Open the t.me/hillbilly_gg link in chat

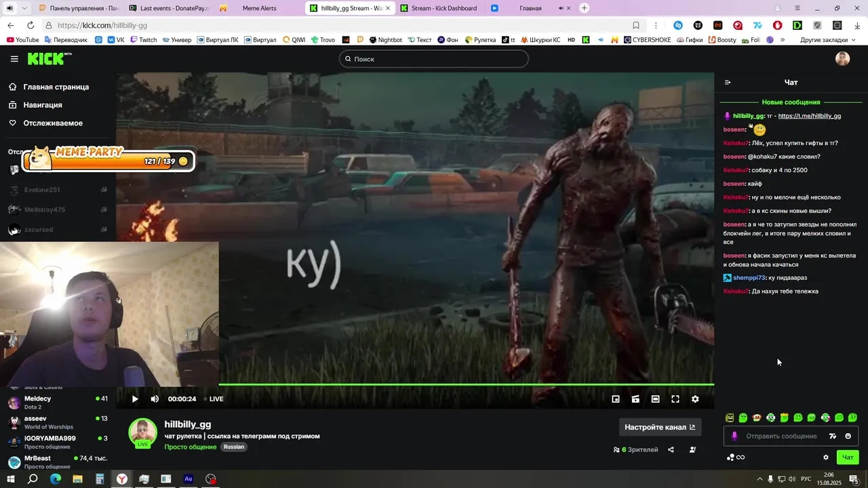click(x=810, y=116)
